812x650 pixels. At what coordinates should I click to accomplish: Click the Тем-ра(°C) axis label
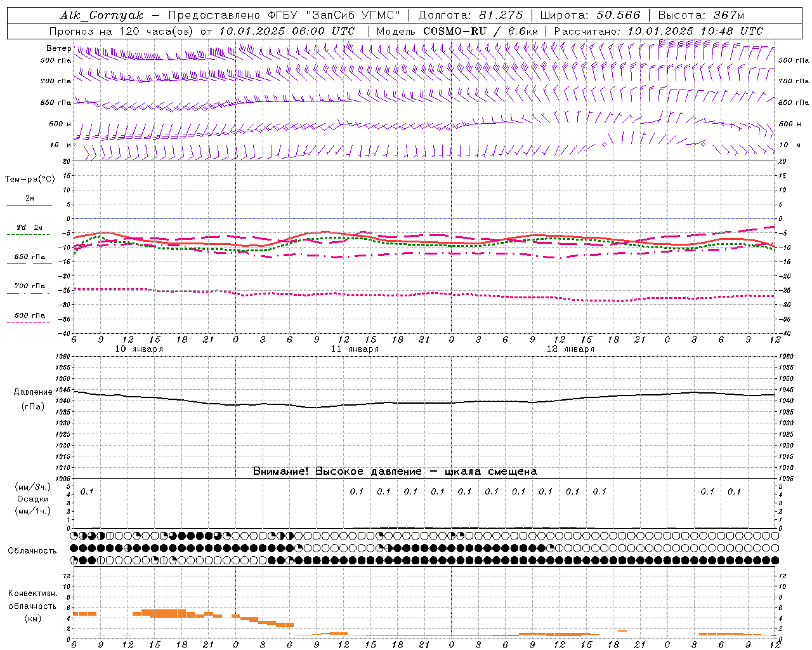(x=30, y=180)
